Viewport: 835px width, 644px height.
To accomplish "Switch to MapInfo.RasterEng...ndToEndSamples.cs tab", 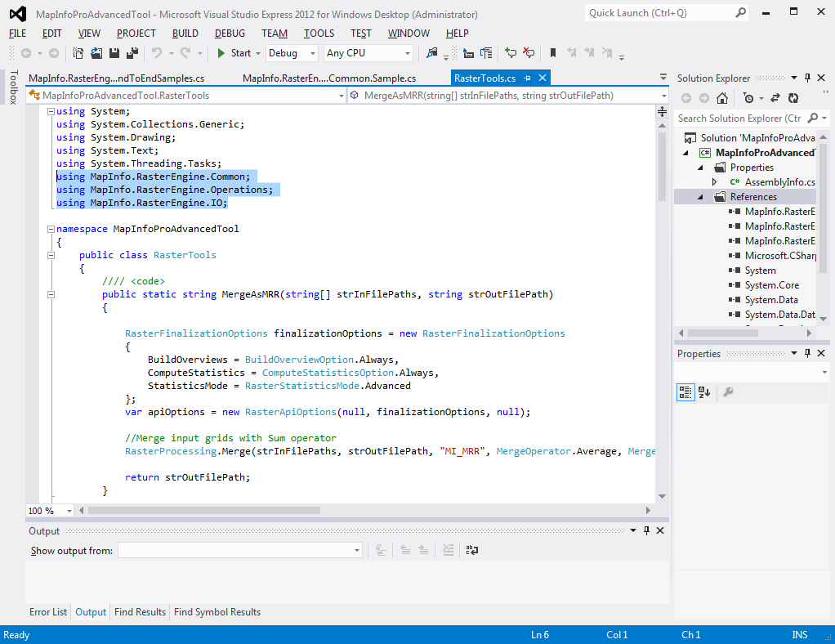I will (x=117, y=78).
